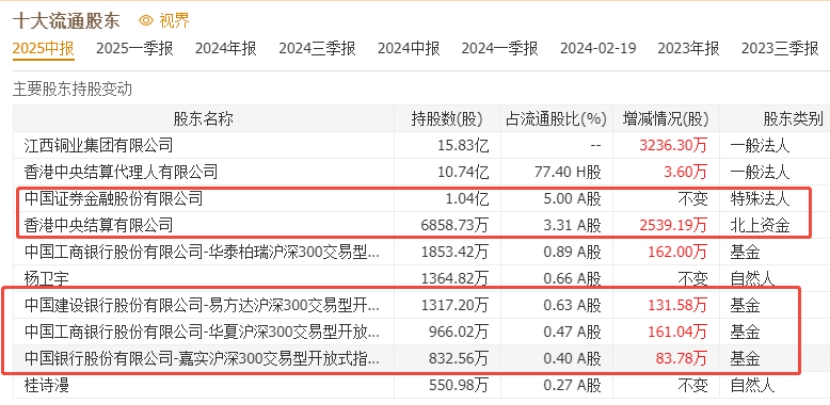Image resolution: width=830 pixels, height=405 pixels.
Task: Click the 股东名称 column header
Action: pyautogui.click(x=203, y=119)
